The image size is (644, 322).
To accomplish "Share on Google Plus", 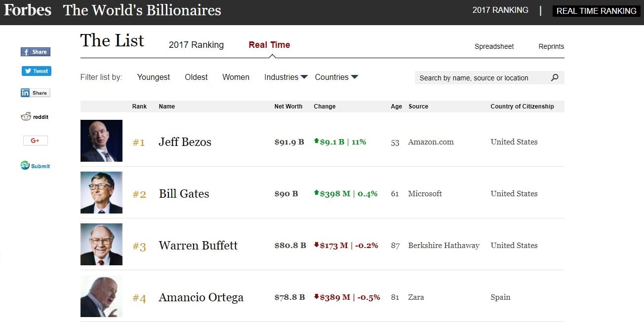I will coord(35,141).
